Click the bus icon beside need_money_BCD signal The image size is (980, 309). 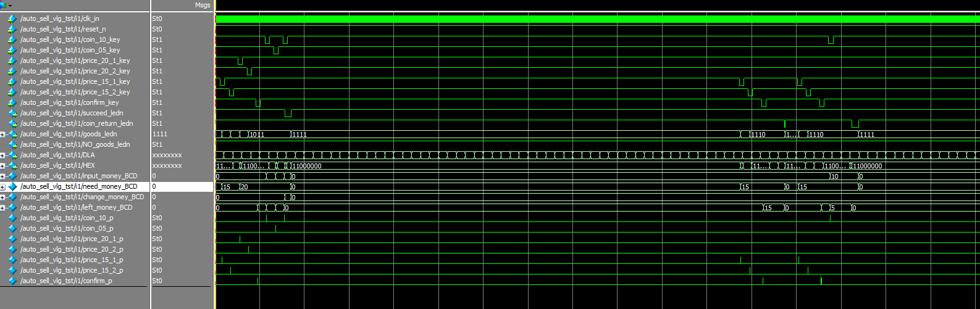click(x=13, y=186)
